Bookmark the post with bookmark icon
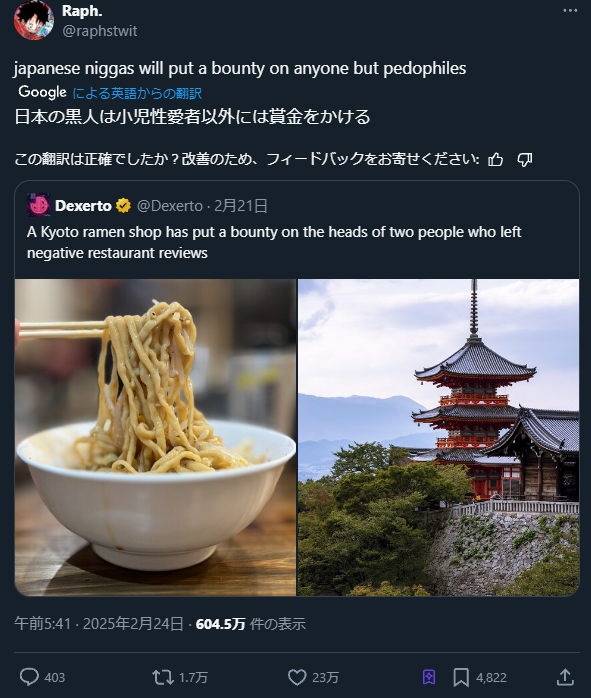 [x=461, y=678]
